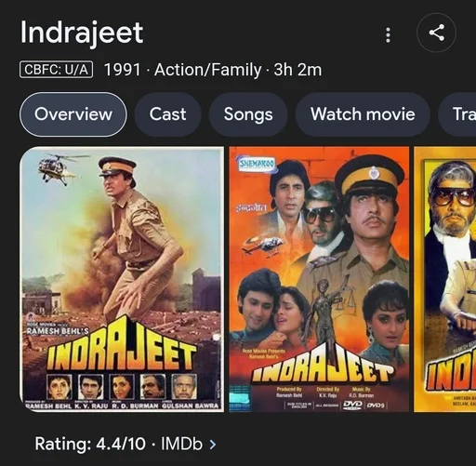Select the partially visible Trailers tab
The height and width of the screenshot is (466, 476).
[x=457, y=114]
